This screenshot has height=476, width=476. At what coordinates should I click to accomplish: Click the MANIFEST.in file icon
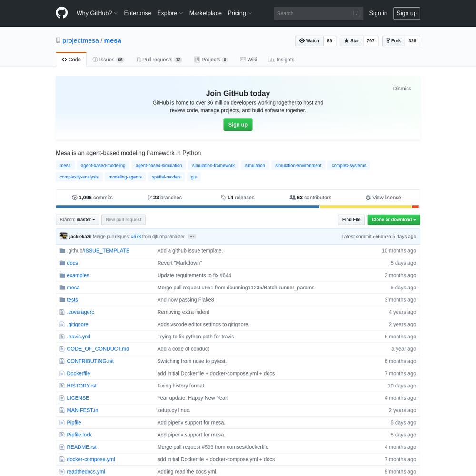pyautogui.click(x=62, y=410)
